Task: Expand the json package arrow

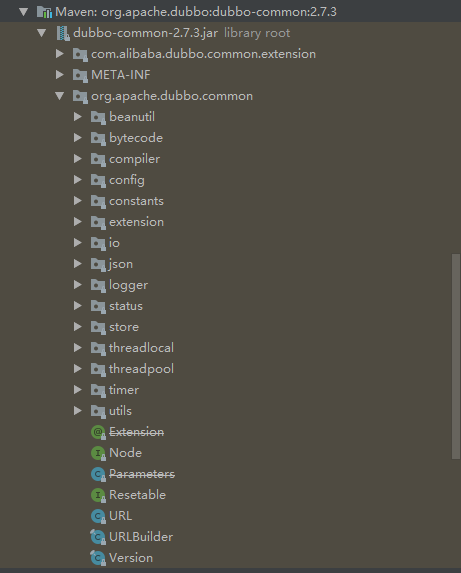Action: tap(77, 264)
